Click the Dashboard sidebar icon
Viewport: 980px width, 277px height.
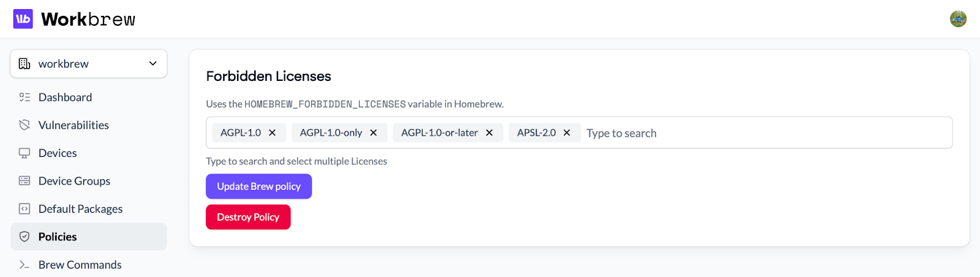[x=24, y=97]
